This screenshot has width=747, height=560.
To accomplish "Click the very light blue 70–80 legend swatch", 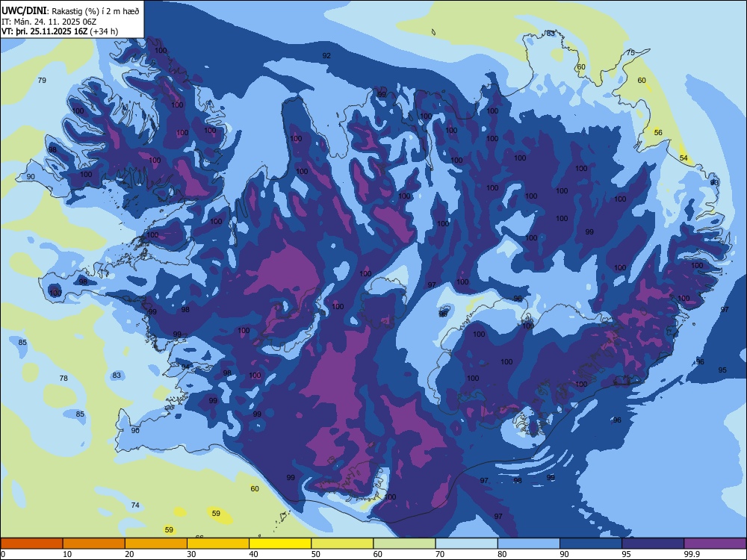I will pyautogui.click(x=467, y=544).
